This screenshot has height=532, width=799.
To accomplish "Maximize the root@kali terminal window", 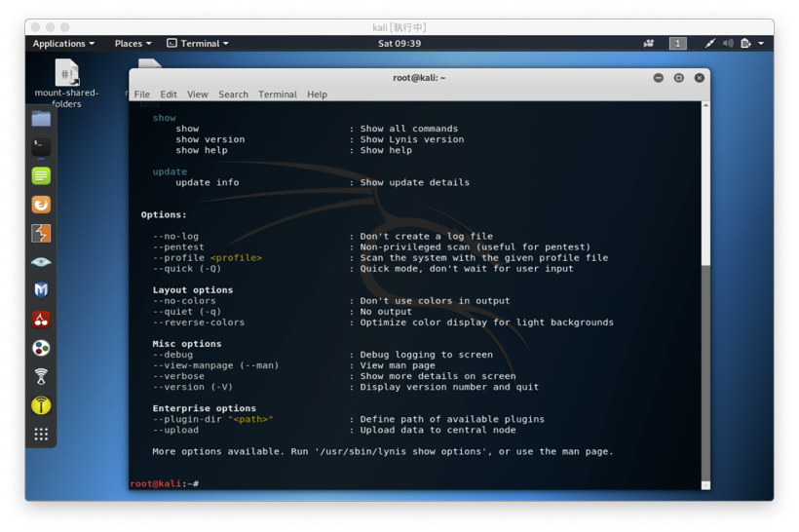I will tap(679, 77).
